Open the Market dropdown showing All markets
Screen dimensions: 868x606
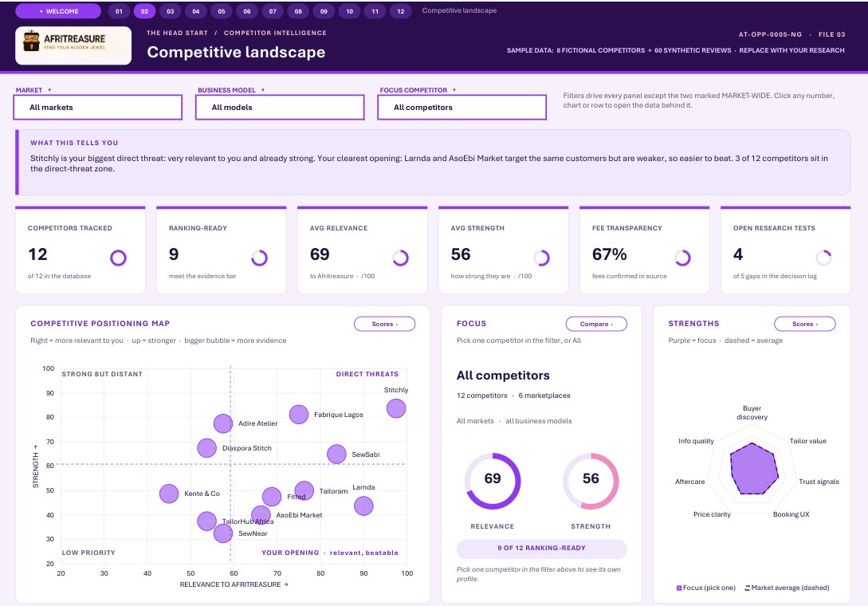98,108
